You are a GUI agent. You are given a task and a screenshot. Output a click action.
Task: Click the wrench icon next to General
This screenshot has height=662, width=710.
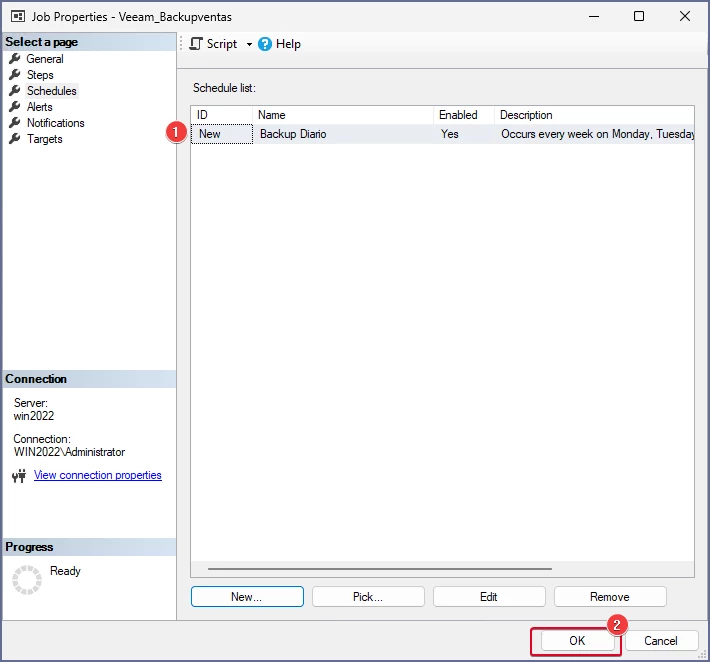point(15,58)
